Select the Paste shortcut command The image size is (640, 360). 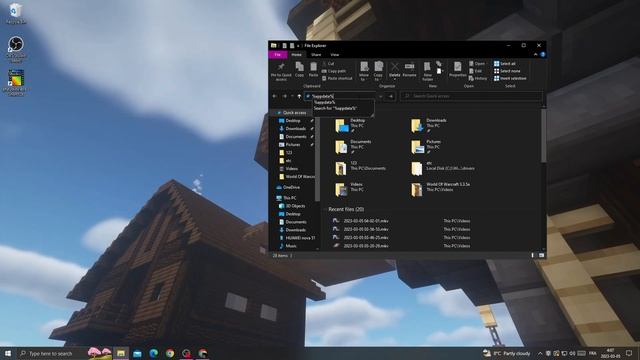[x=337, y=78]
